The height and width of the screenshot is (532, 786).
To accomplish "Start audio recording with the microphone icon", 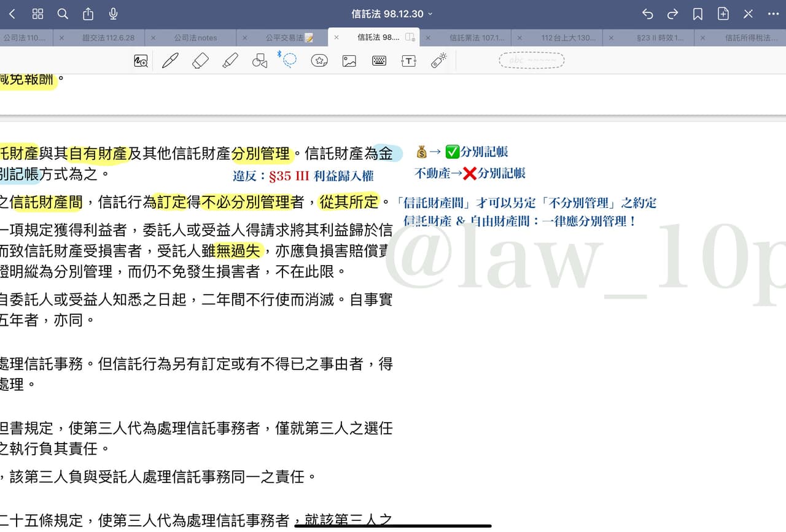I will pyautogui.click(x=113, y=13).
